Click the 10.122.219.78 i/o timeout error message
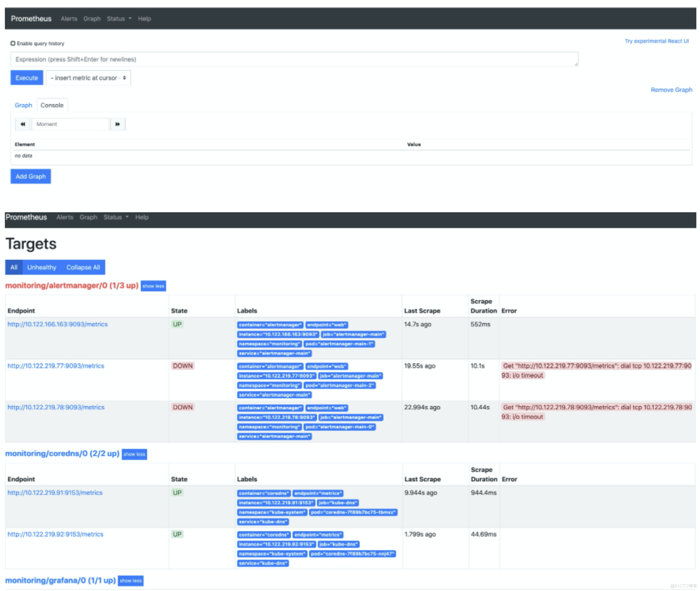The image size is (700, 591). [x=597, y=412]
